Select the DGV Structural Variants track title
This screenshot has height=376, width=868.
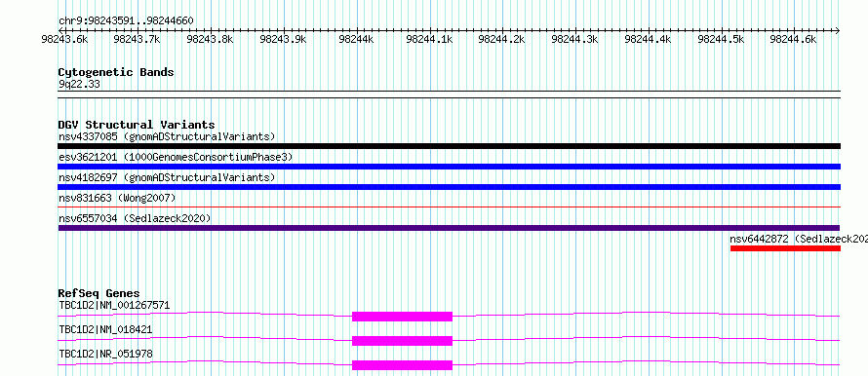[x=137, y=125]
